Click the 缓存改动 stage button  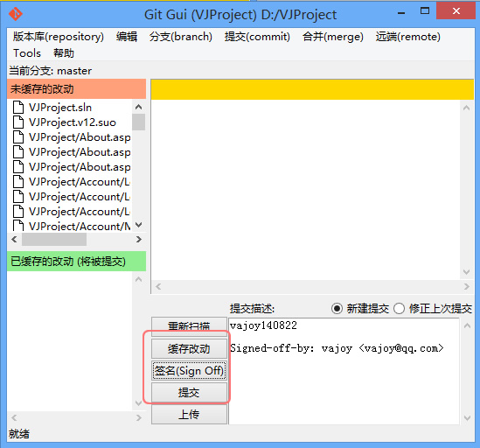[189, 349]
